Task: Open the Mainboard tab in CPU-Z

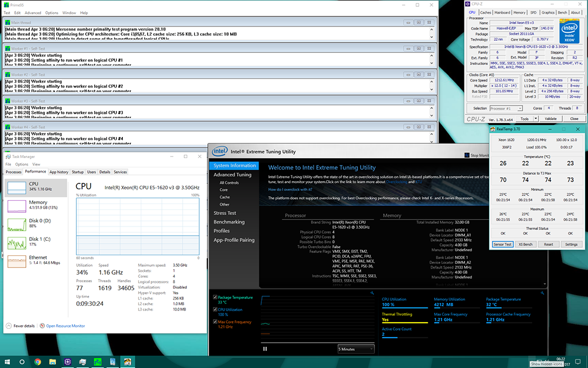Action: coord(502,13)
